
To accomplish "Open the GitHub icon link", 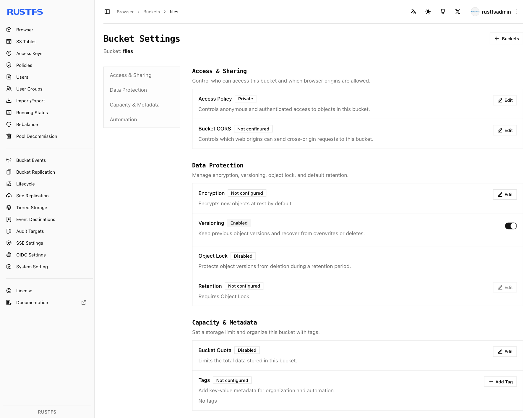I will (443, 12).
